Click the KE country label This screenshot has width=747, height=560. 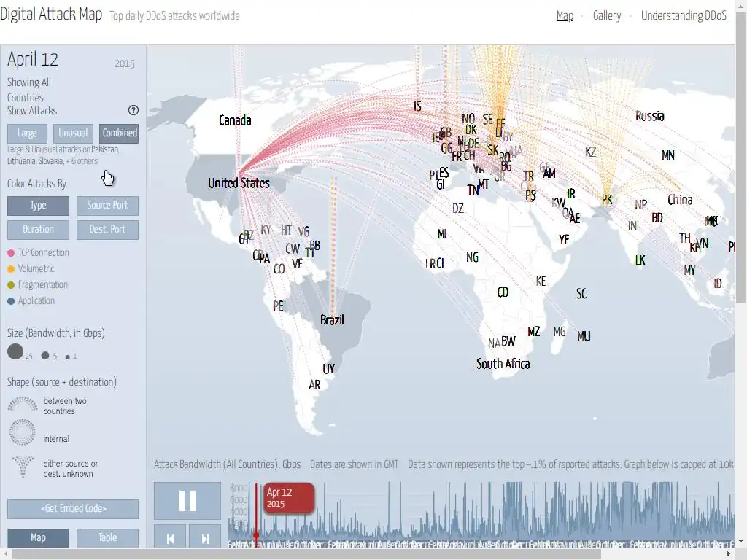pyautogui.click(x=541, y=281)
